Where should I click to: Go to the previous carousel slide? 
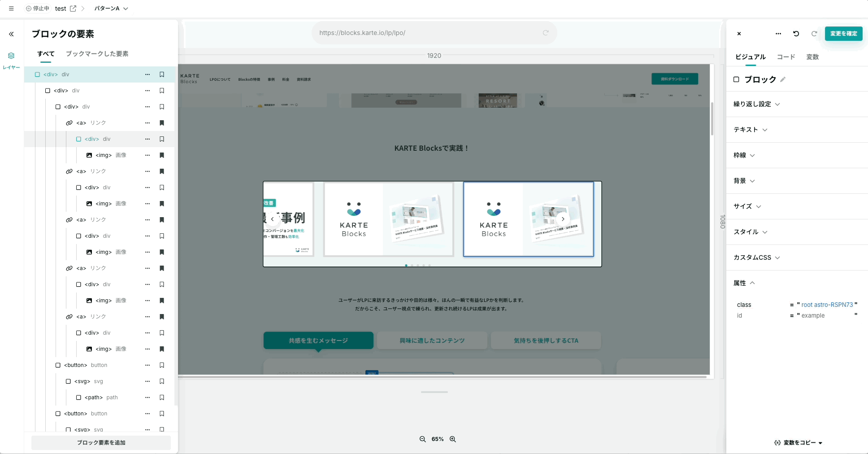(272, 219)
